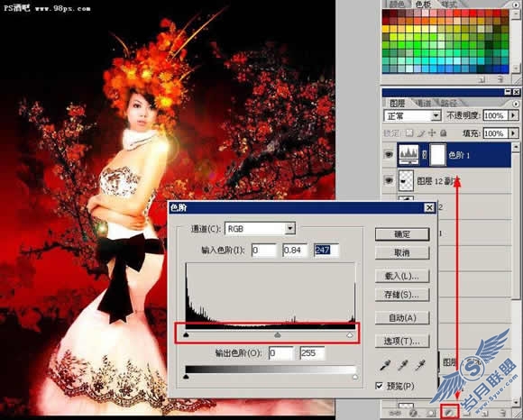
Task: Select the black point eyedropper in Levels dialog
Action: (385, 365)
